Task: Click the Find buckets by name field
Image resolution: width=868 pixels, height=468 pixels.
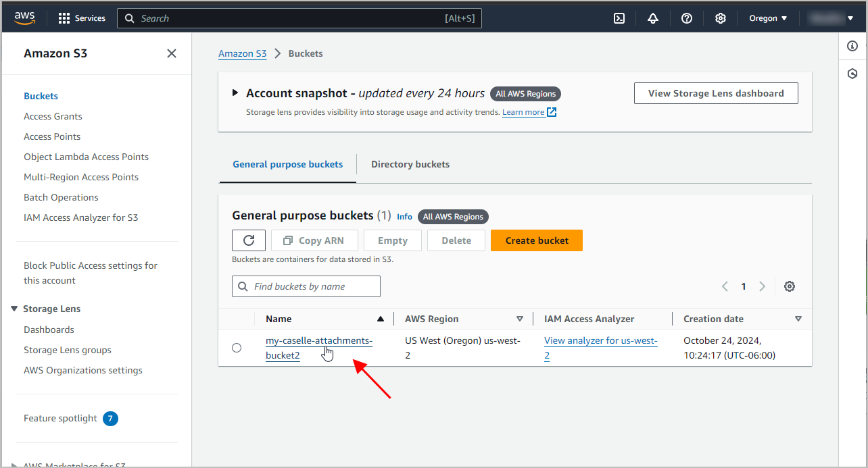Action: tap(306, 286)
